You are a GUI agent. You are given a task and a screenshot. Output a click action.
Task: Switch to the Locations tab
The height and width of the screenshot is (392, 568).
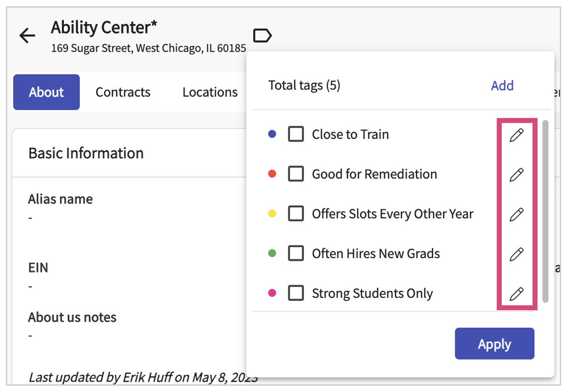[x=210, y=92]
